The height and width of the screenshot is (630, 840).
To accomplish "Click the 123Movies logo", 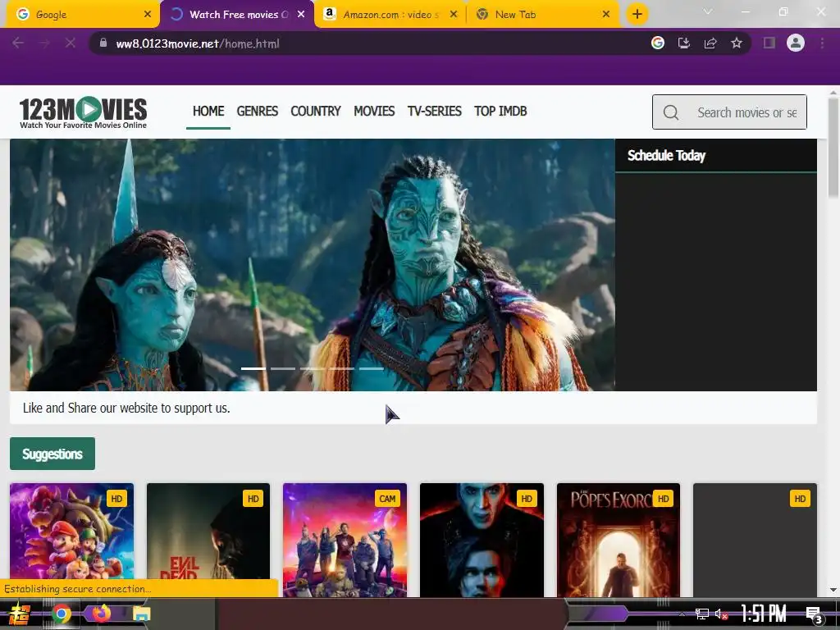I will point(83,112).
